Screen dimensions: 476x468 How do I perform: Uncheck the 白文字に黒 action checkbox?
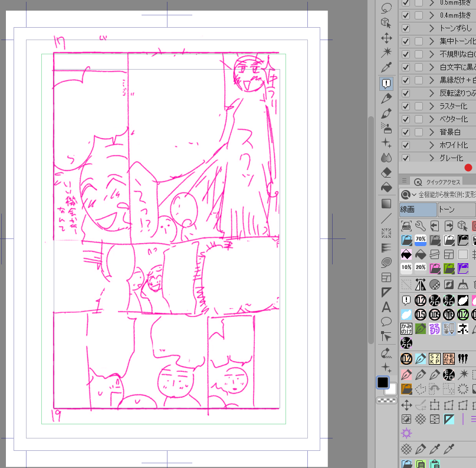click(406, 67)
